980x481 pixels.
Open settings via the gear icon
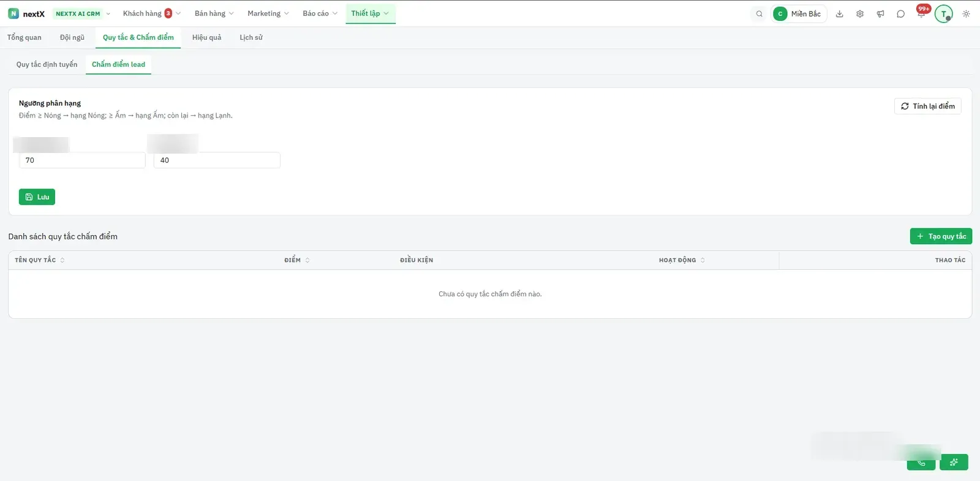click(x=860, y=13)
